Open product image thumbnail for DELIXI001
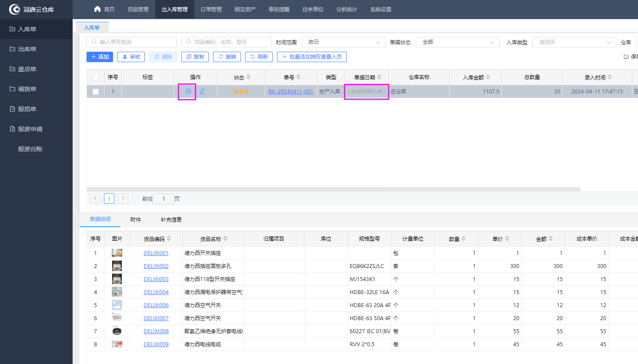The width and height of the screenshot is (638, 364). pos(117,253)
